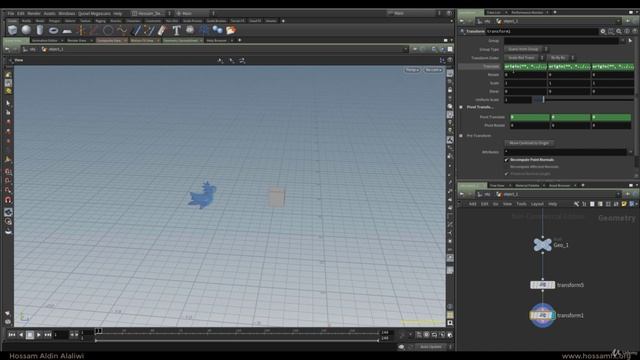Open the Move Centroid to Origin dropdown
Viewport: 640px width, 360px height.
click(529, 143)
